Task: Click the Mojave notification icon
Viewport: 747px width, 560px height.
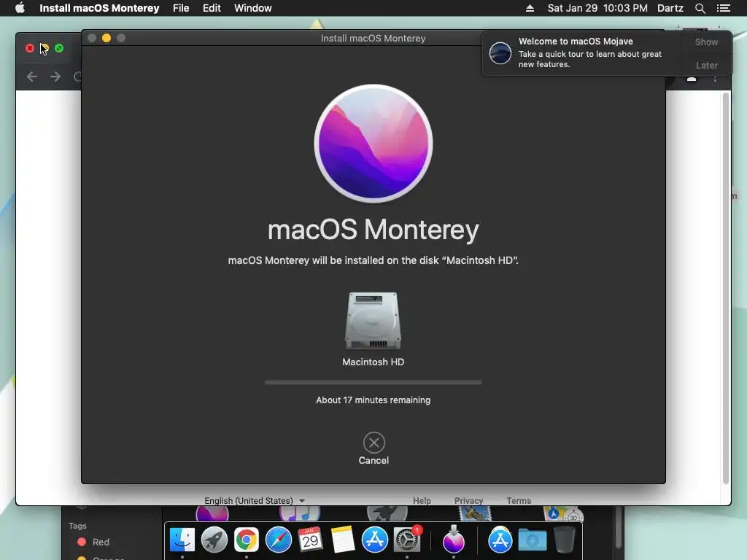Action: [x=500, y=52]
